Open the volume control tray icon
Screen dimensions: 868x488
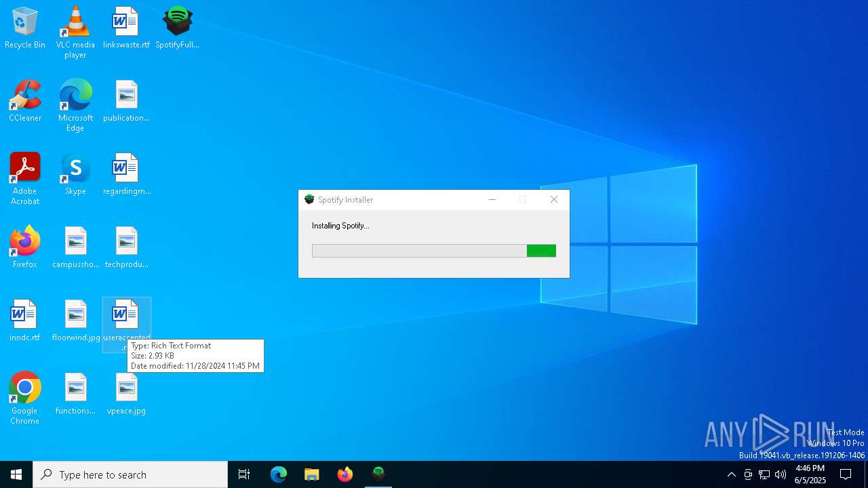[781, 474]
